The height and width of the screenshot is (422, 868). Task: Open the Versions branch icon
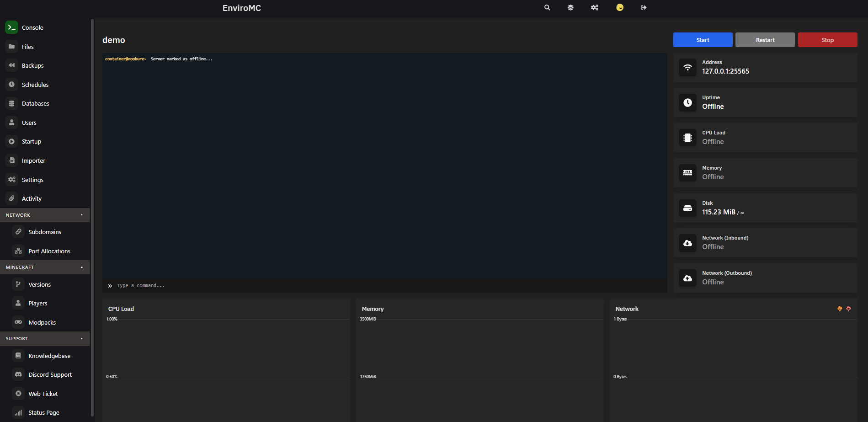point(18,284)
